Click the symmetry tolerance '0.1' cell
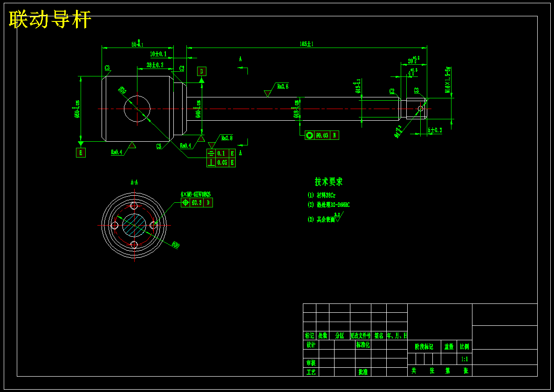The image size is (554, 392). tap(223, 153)
